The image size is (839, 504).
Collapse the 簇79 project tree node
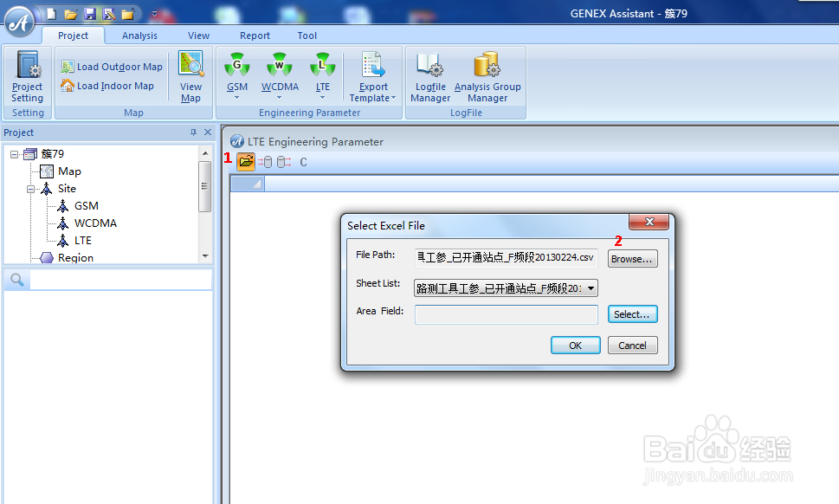coord(15,155)
